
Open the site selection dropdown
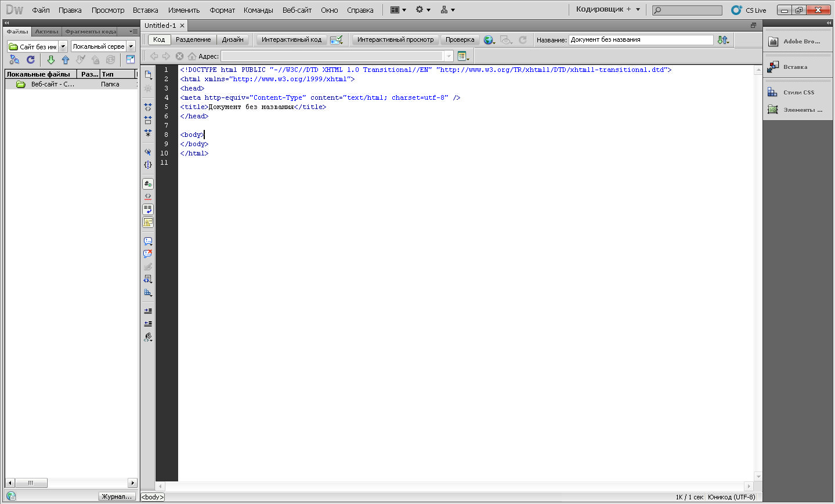point(63,46)
